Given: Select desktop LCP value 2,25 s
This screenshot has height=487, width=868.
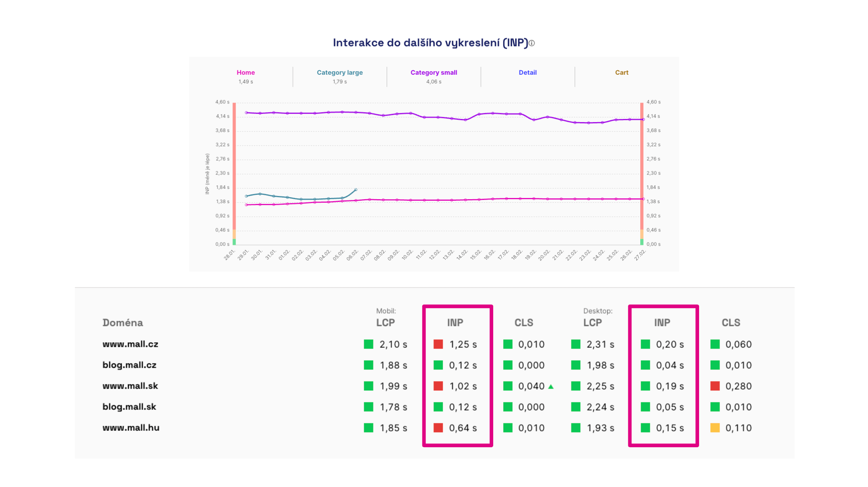Looking at the screenshot, I should (601, 386).
